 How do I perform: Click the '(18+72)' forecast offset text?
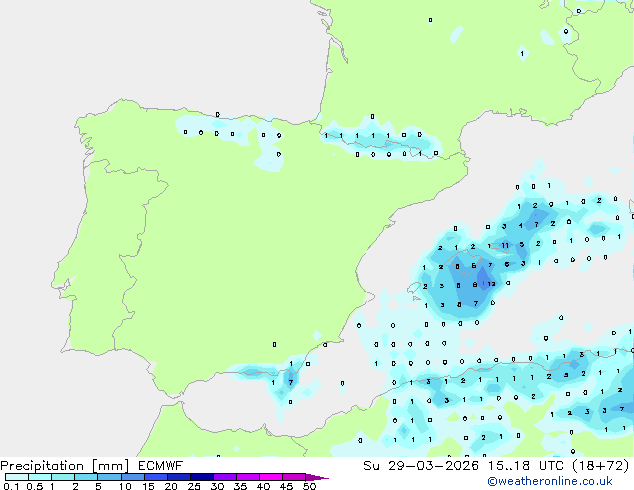coord(601,466)
